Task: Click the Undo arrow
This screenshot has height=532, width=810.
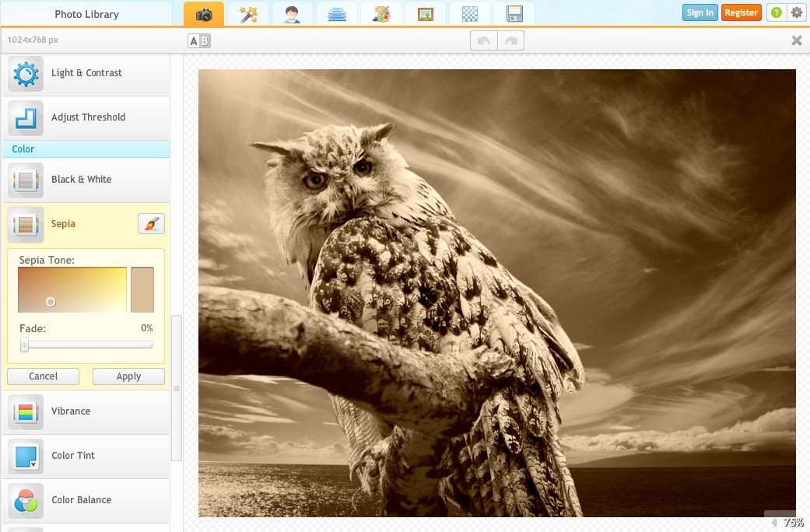Action: [x=483, y=40]
